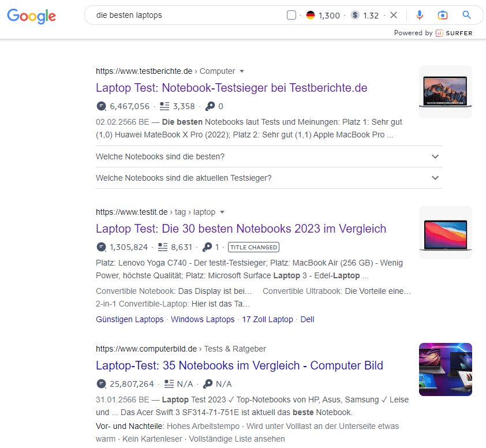Click 'Vollständige Liste ansehen' text
The height and width of the screenshot is (448, 486).
pos(237,439)
